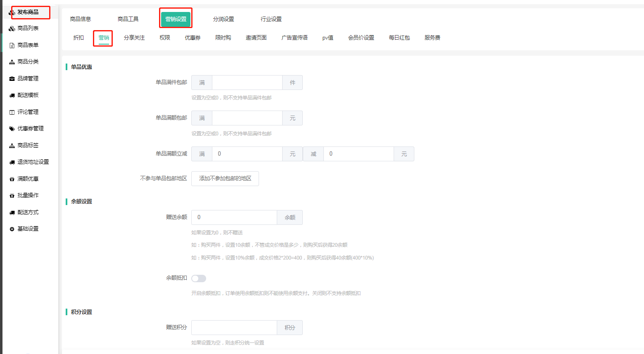Click the 赠送积分 input field

tap(234, 328)
